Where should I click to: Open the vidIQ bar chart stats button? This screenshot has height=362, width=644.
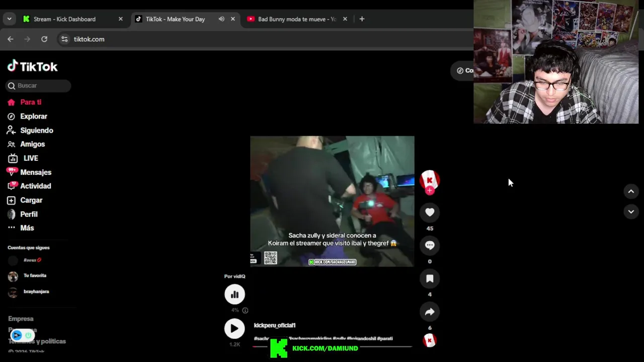(x=234, y=295)
